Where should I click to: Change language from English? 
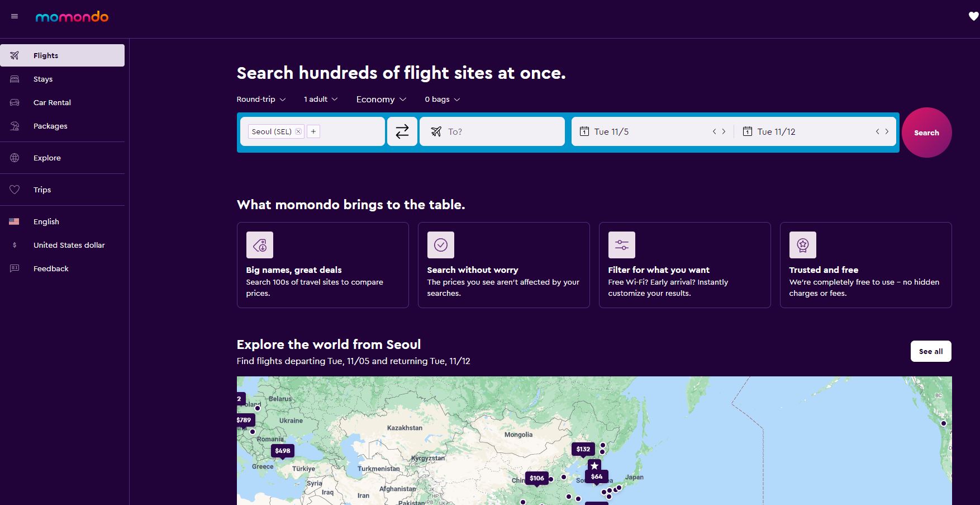pyautogui.click(x=62, y=221)
